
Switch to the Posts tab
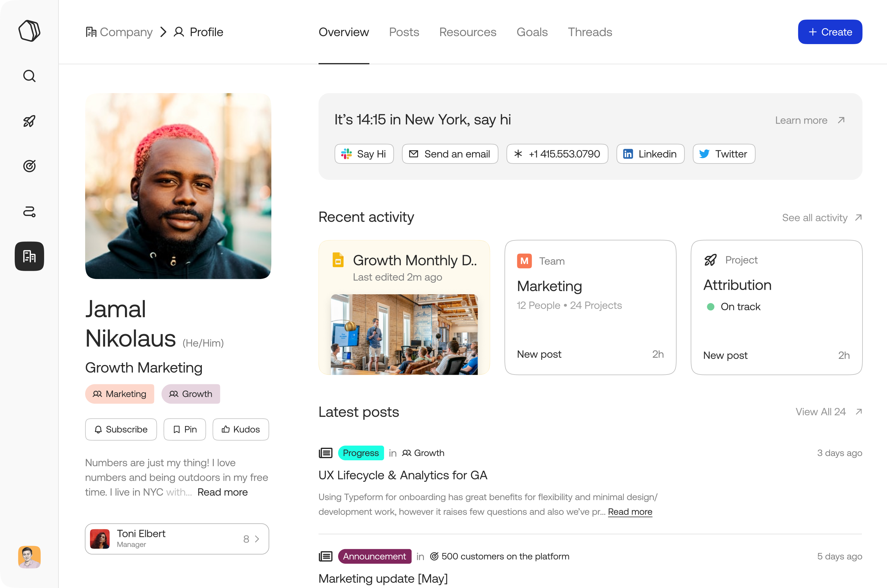coord(403,31)
